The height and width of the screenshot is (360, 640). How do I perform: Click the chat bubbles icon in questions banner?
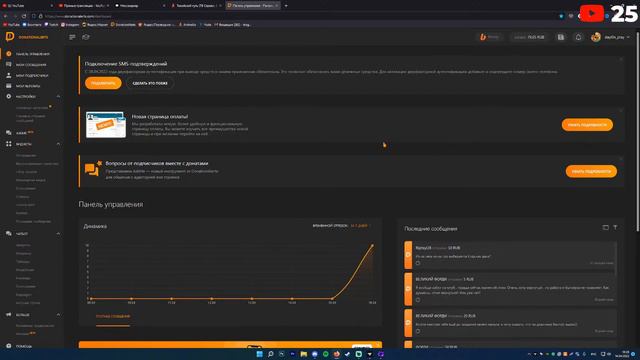tap(93, 169)
